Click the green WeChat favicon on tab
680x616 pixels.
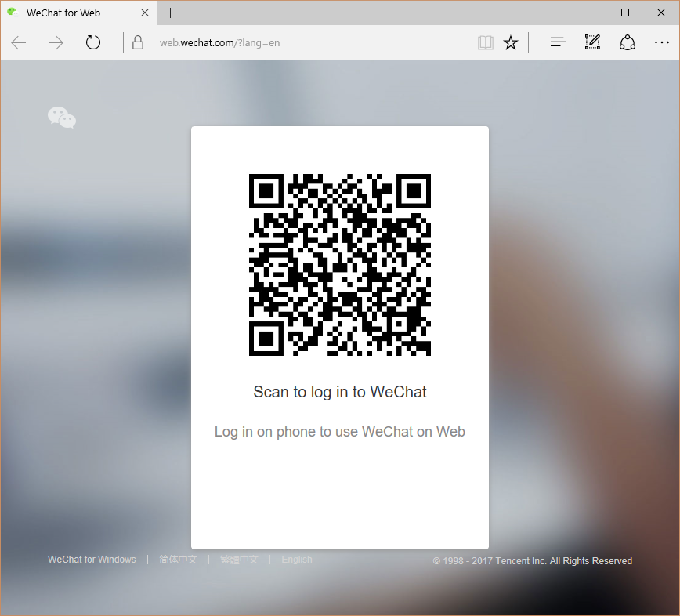[13, 13]
